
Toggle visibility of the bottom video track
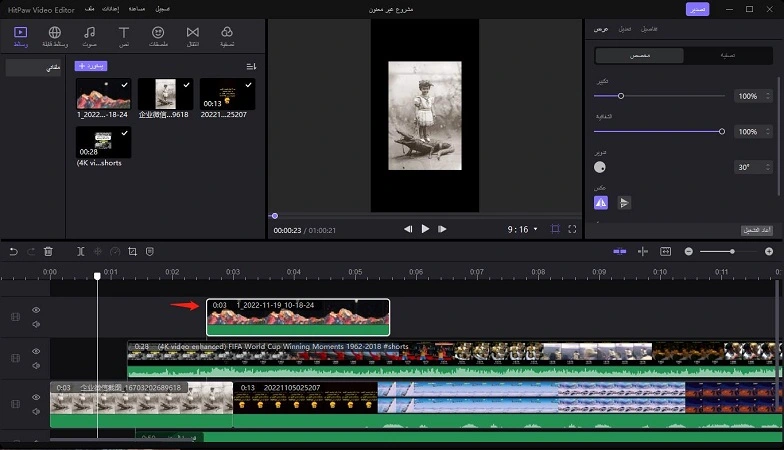36,397
